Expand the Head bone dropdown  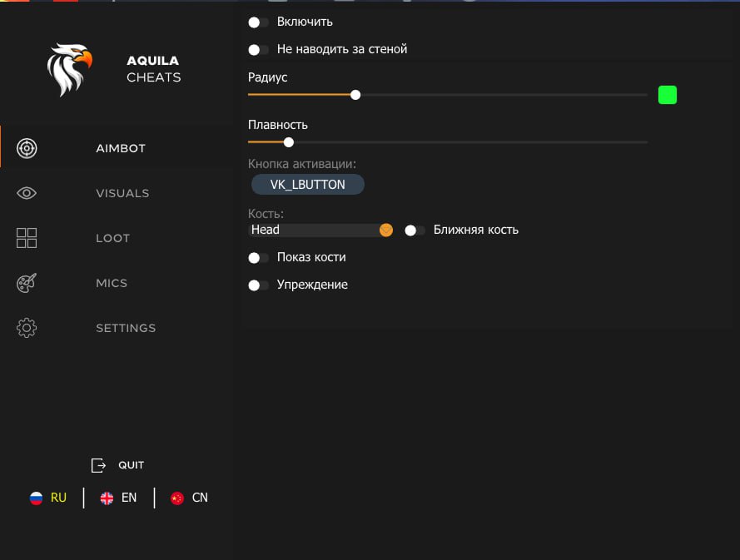[385, 230]
